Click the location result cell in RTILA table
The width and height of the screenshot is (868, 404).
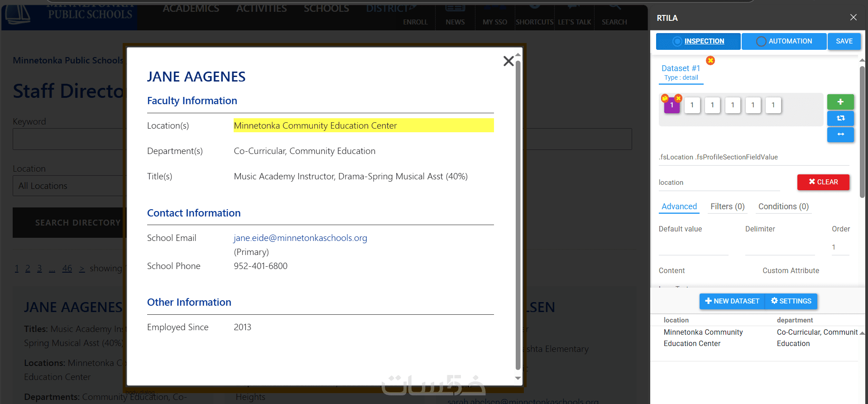pos(703,338)
